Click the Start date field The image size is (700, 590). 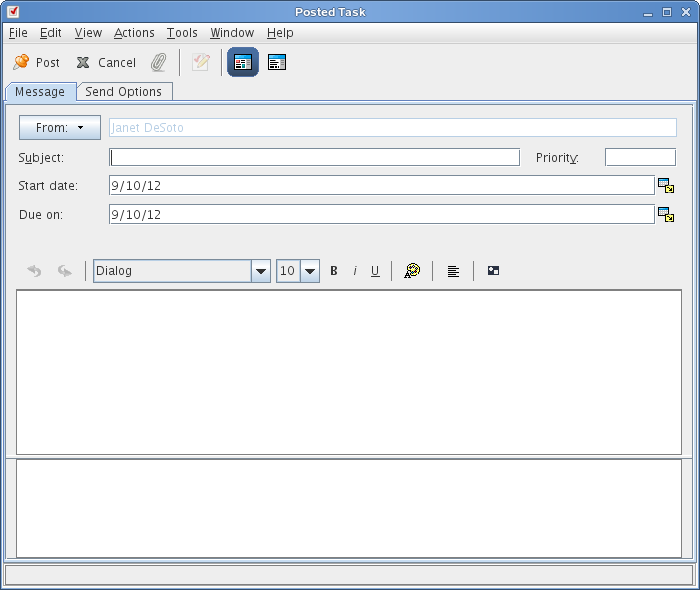click(382, 185)
